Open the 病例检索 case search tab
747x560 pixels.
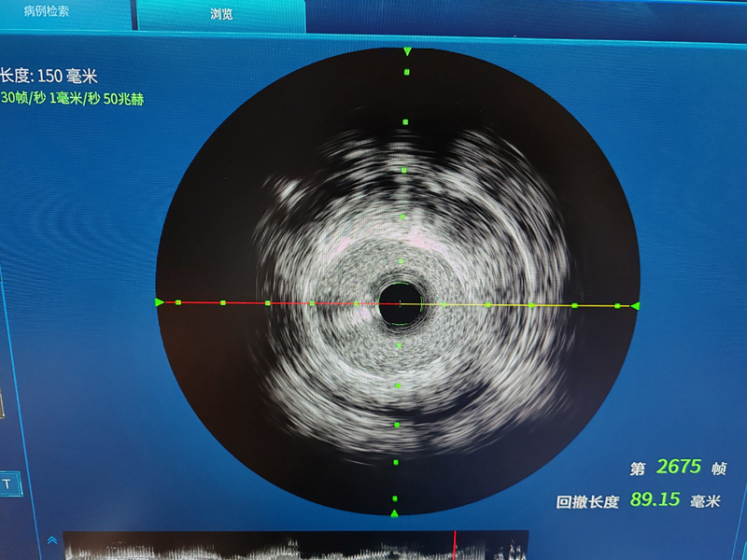click(x=47, y=13)
